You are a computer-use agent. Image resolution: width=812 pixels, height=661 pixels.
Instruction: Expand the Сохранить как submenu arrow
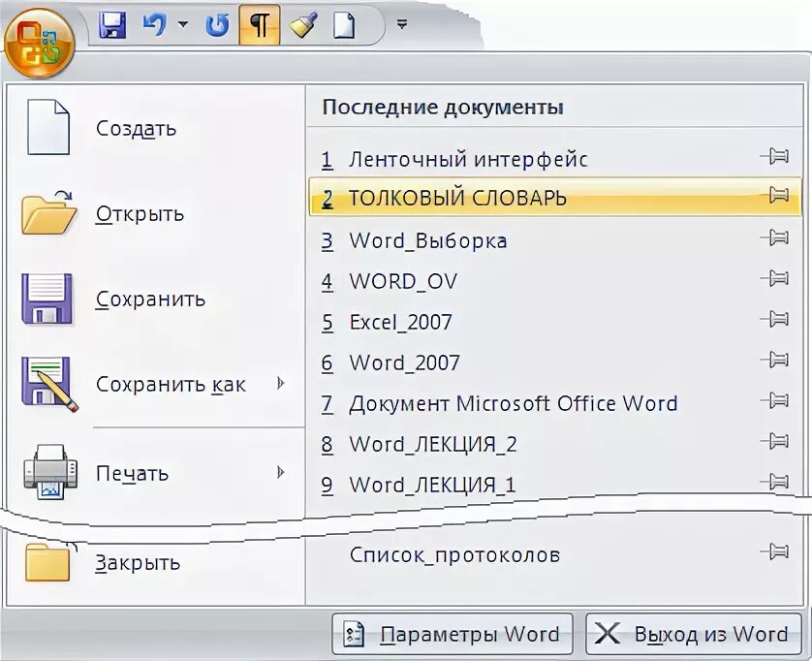281,384
